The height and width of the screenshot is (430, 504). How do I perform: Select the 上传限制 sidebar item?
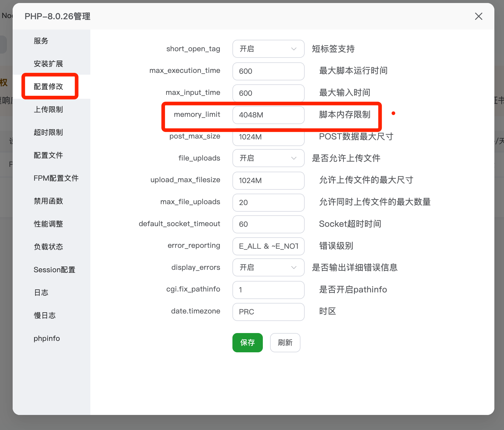pos(48,110)
